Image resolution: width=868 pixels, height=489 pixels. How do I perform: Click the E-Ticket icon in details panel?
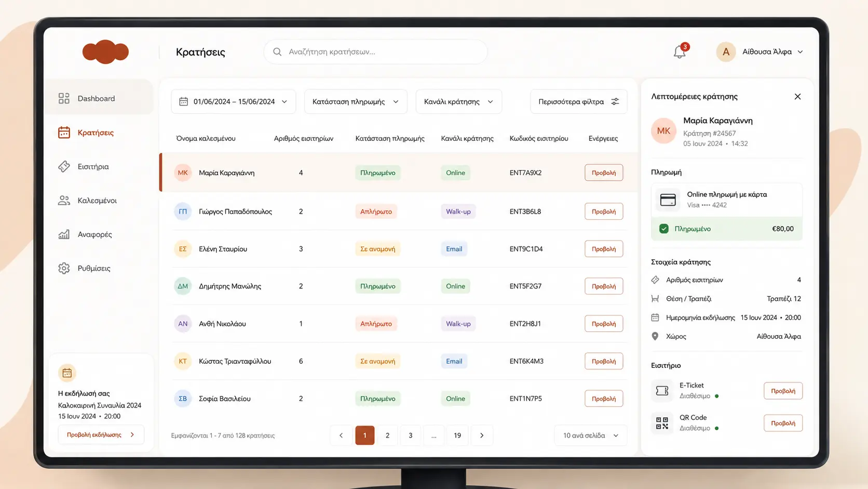(x=662, y=391)
